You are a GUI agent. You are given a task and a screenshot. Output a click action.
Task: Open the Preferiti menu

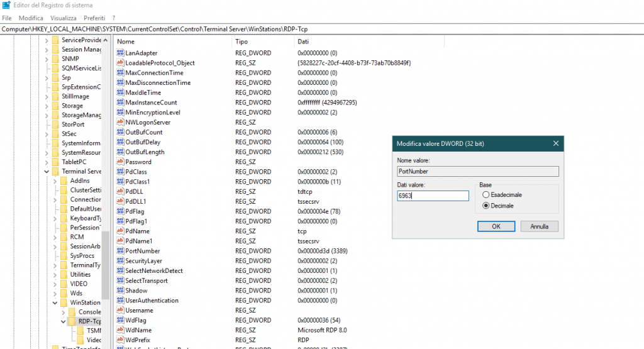[94, 18]
